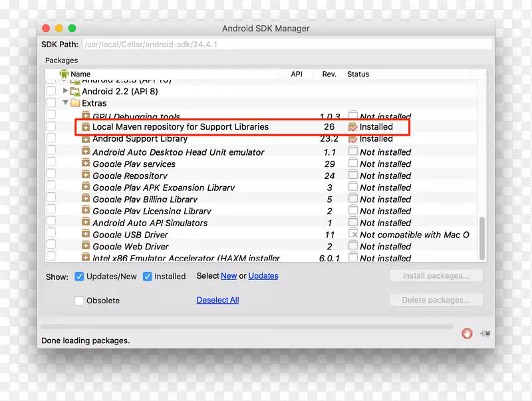Viewport: 532px width, 401px height.
Task: Uncheck the Installed filter checkbox
Action: (x=148, y=277)
